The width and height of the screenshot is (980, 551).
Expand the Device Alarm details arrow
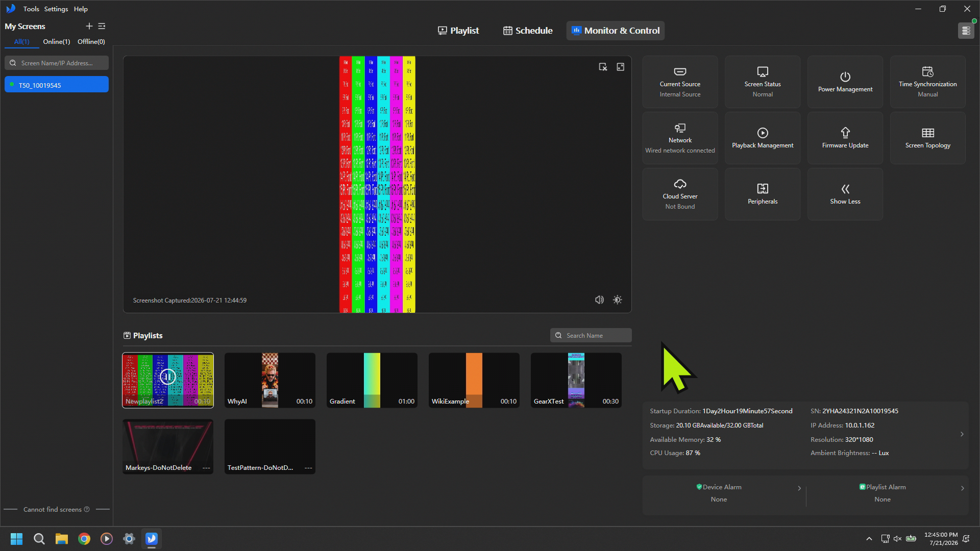tap(799, 488)
